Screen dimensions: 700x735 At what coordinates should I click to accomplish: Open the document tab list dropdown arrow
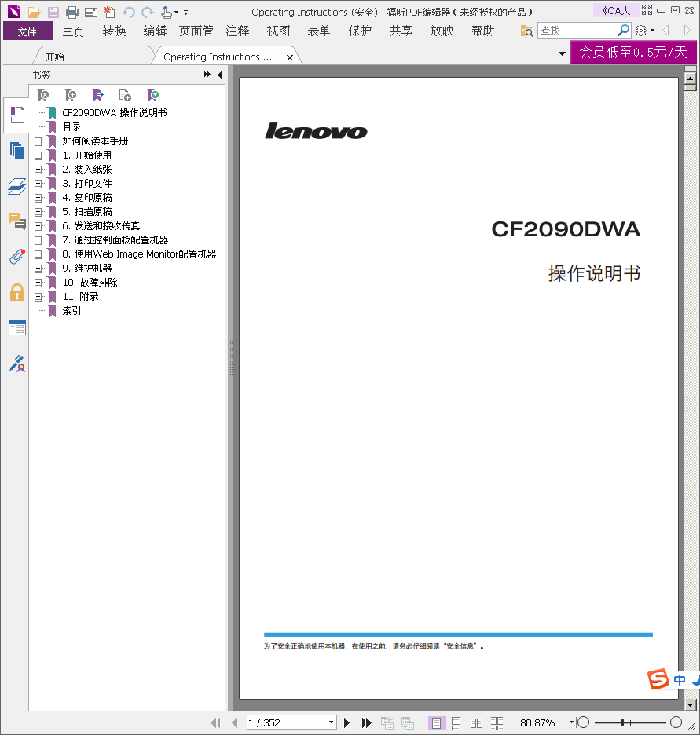tap(562, 54)
